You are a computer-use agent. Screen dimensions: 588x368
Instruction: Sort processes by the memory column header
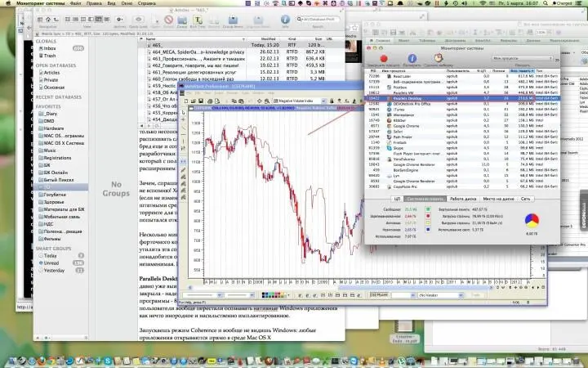[x=522, y=70]
